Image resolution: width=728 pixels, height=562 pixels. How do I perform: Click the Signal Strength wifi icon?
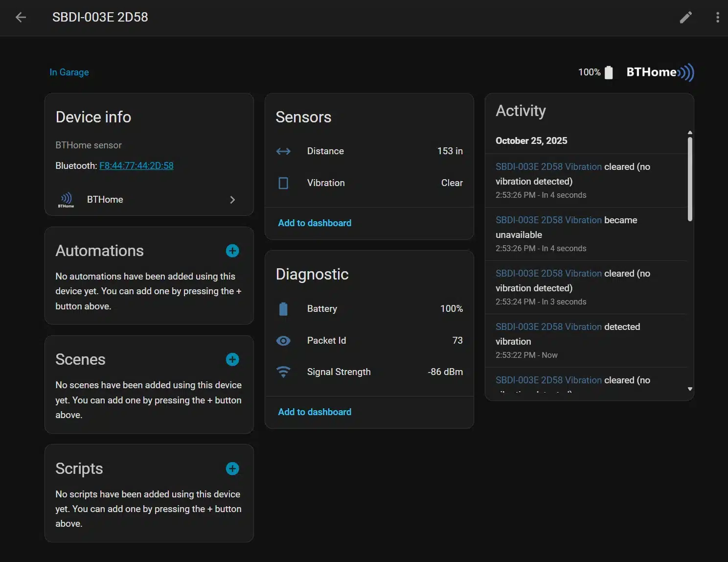[x=283, y=372]
